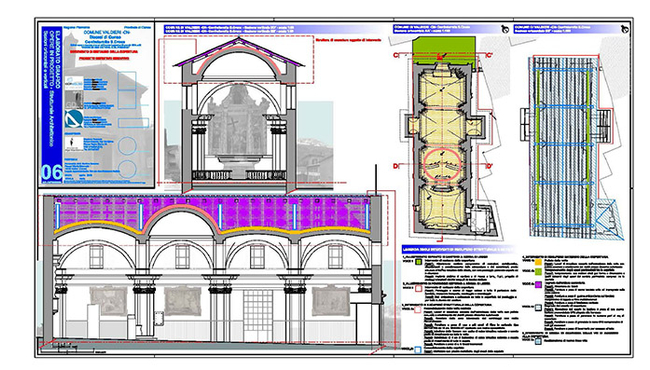Click section marker C at the plan's left edge
The image size is (650, 370).
(x=395, y=55)
